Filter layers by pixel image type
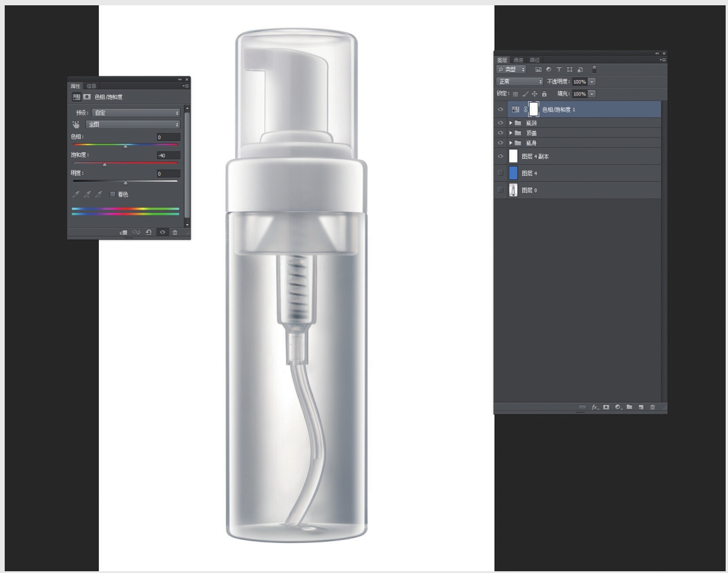Image resolution: width=728 pixels, height=573 pixels. pos(538,69)
